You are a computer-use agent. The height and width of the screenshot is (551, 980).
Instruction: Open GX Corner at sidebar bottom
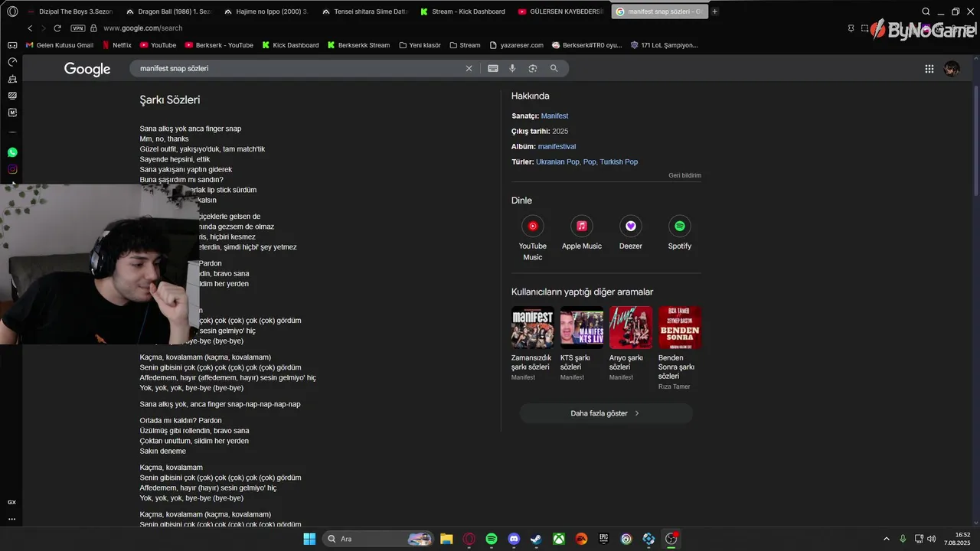(x=12, y=502)
